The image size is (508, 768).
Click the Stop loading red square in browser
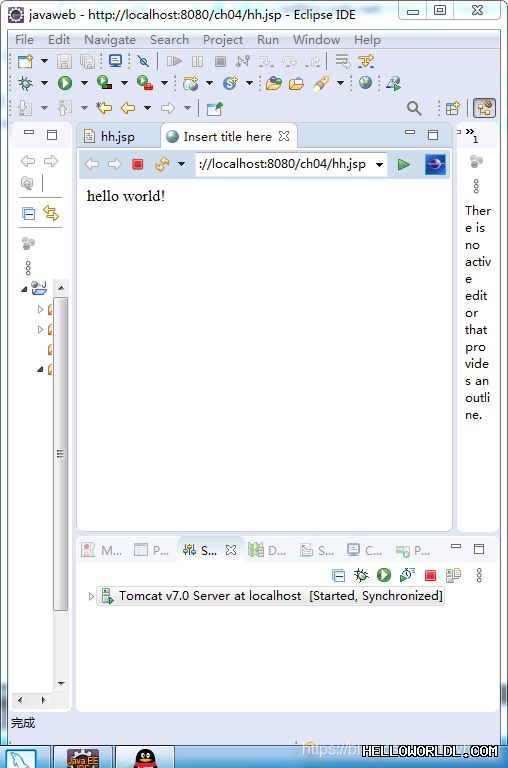pos(138,164)
